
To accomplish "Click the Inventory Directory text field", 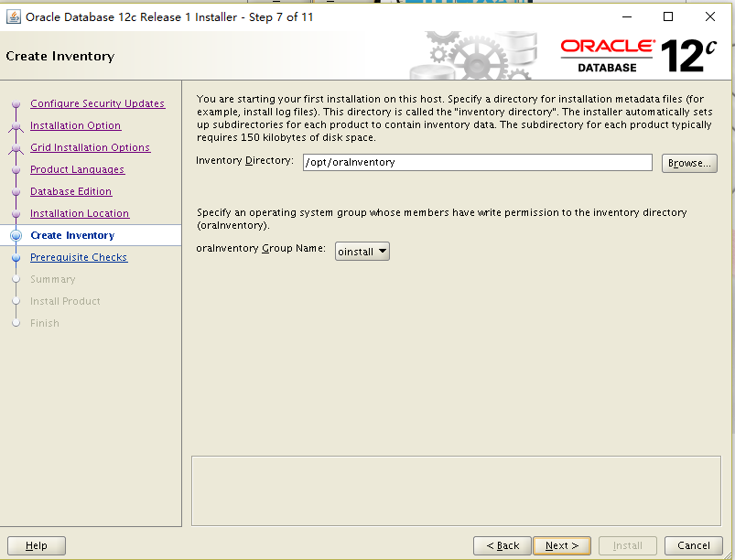I will (477, 163).
